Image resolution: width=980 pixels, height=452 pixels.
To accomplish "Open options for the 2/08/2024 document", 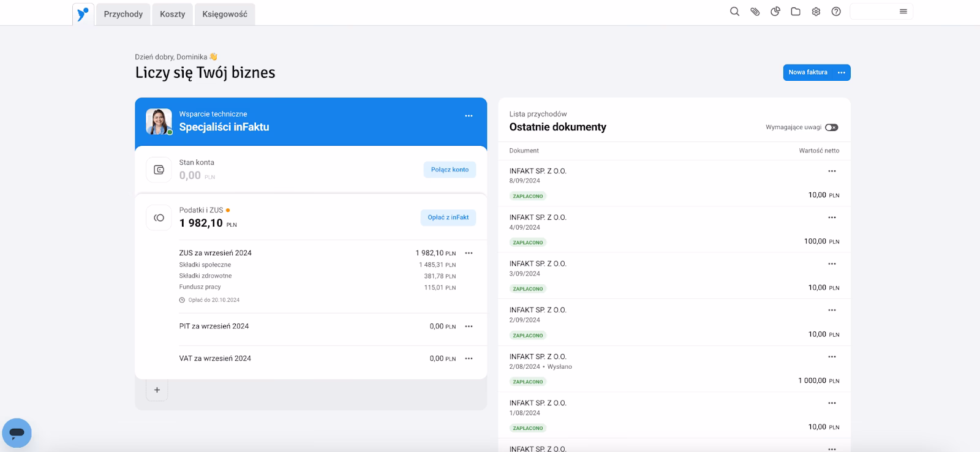I will tap(832, 356).
